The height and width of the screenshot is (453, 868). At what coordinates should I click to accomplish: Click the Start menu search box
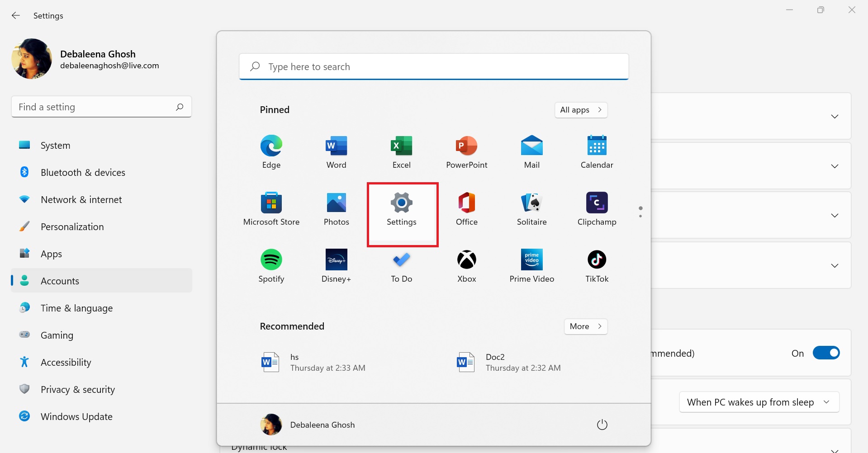(434, 66)
